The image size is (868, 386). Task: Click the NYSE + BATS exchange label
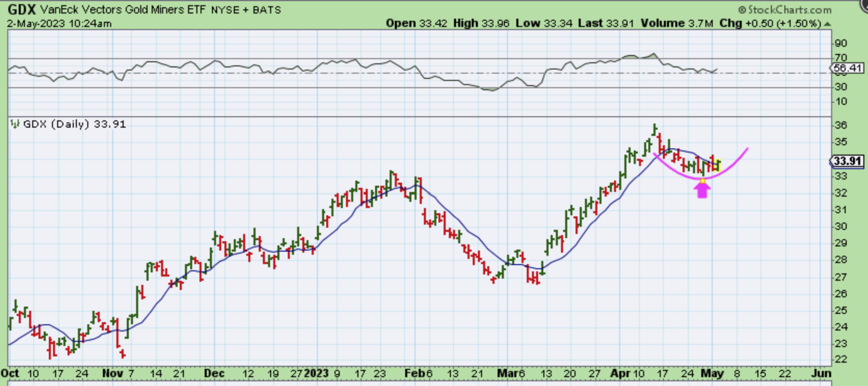coord(246,10)
